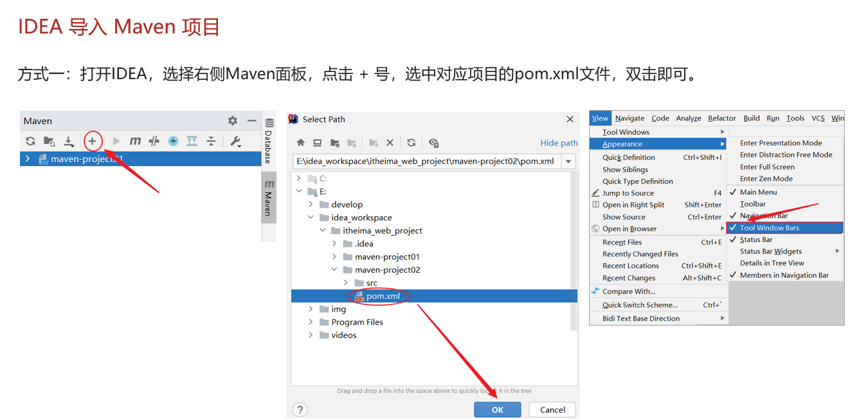Open the Refactor menu

pyautogui.click(x=722, y=118)
